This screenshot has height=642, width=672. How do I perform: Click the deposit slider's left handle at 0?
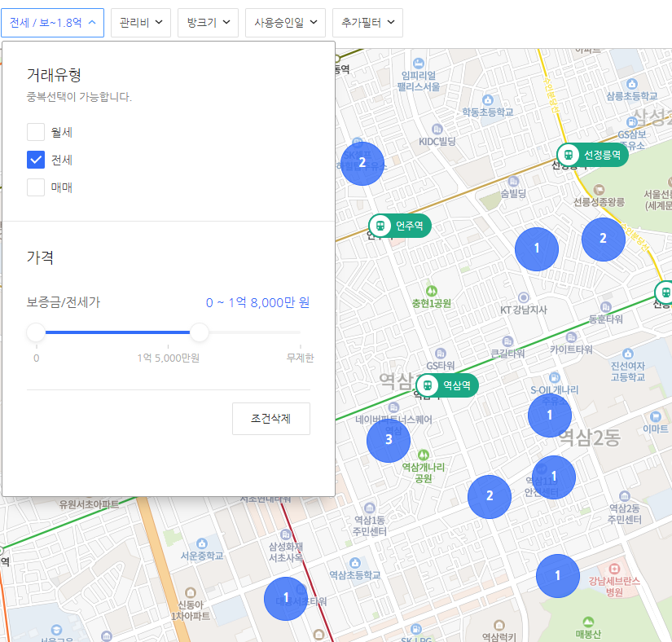(x=36, y=332)
